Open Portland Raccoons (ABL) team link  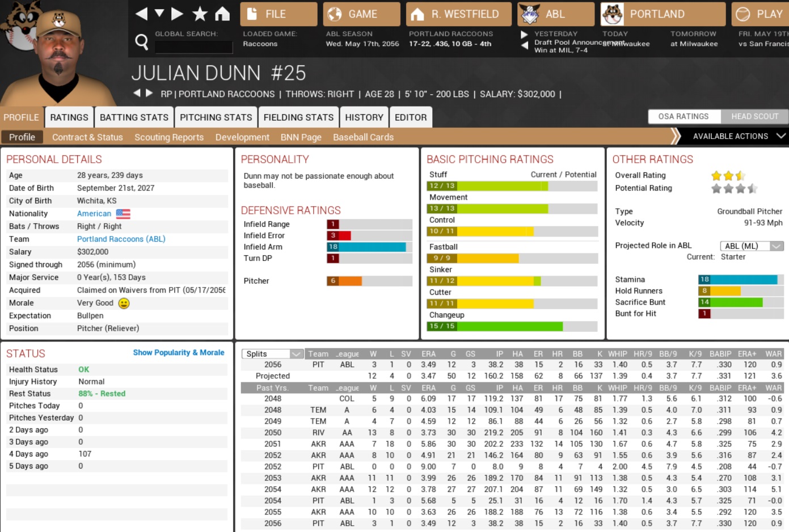tap(121, 239)
